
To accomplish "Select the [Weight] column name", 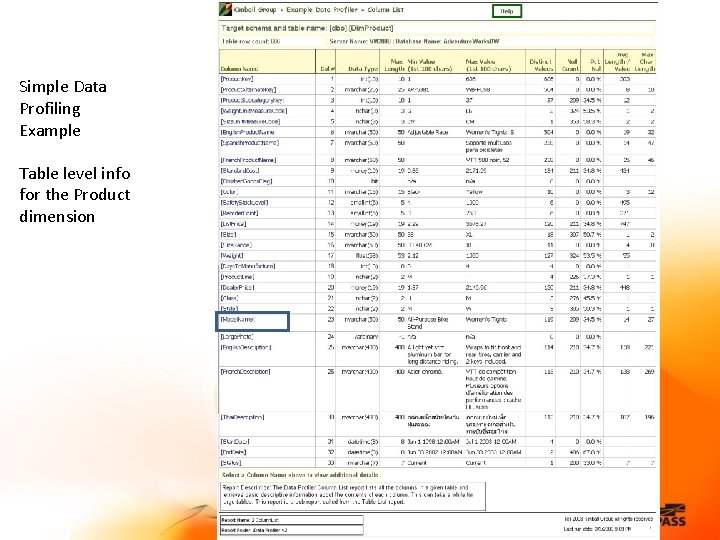I will tap(232, 256).
